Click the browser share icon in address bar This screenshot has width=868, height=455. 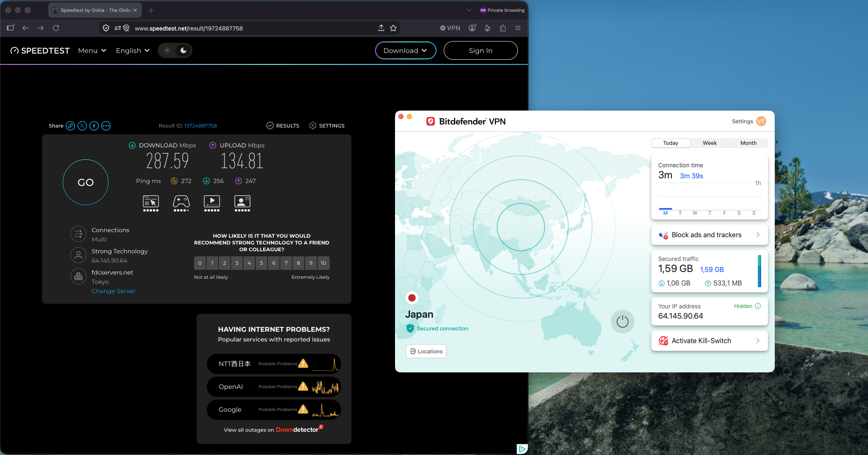[x=381, y=28]
